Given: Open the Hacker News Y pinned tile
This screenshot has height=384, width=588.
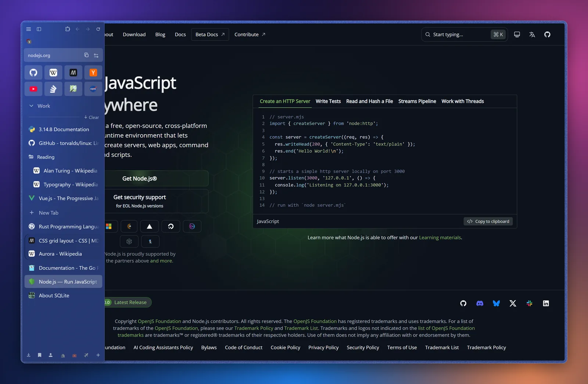Looking at the screenshot, I should tap(93, 72).
